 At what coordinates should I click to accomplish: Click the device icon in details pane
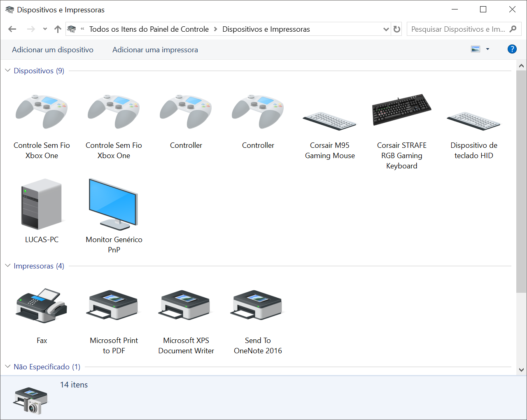(x=31, y=400)
